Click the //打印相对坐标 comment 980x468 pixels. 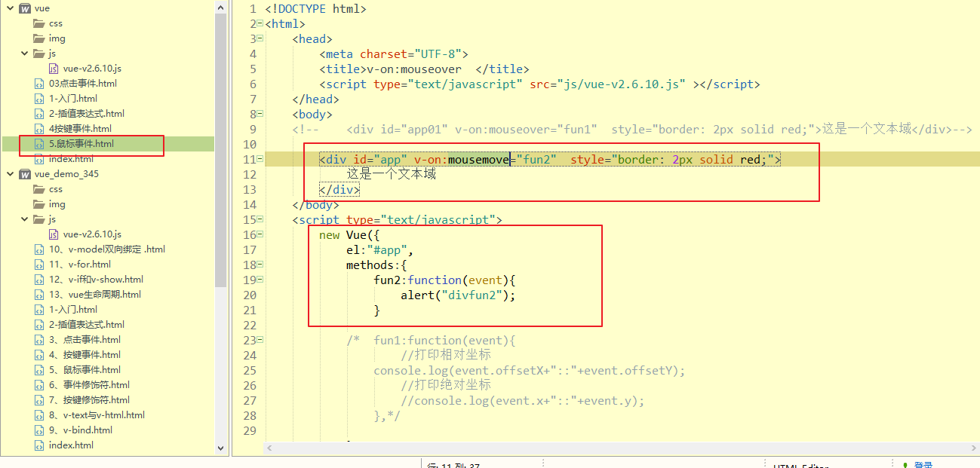pyautogui.click(x=446, y=355)
